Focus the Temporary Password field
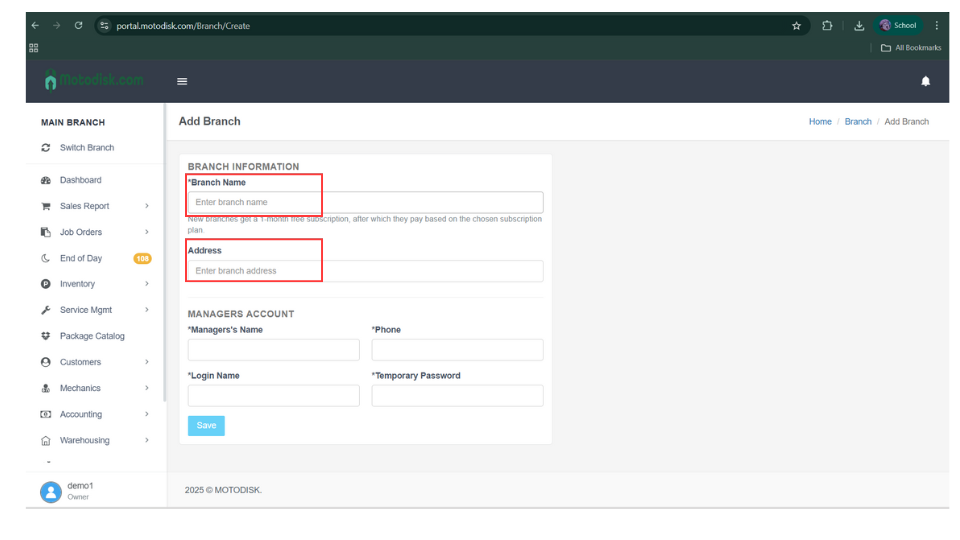Image resolution: width=960 pixels, height=540 pixels. coord(457,396)
